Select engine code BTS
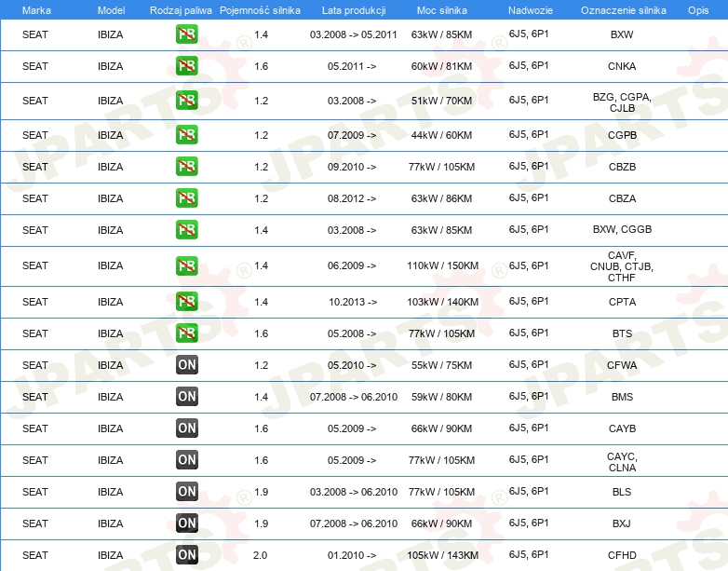This screenshot has height=571, width=728. (x=622, y=333)
